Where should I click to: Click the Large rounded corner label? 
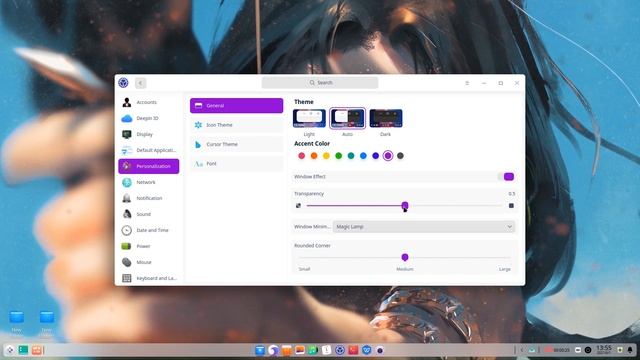coord(504,269)
